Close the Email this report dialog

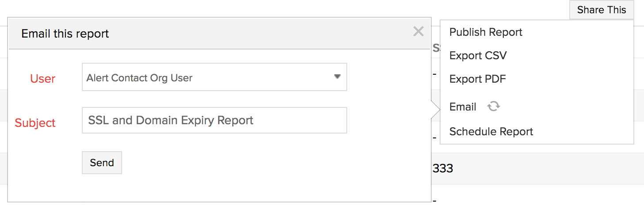point(418,31)
